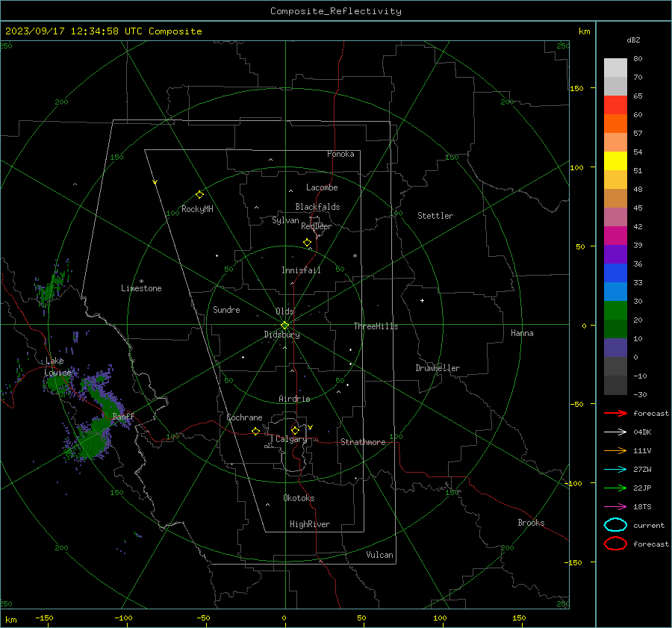Screen dimensions: 672x628
Task: Click the yellow diamond marker beside RockyMH
Action: [199, 195]
